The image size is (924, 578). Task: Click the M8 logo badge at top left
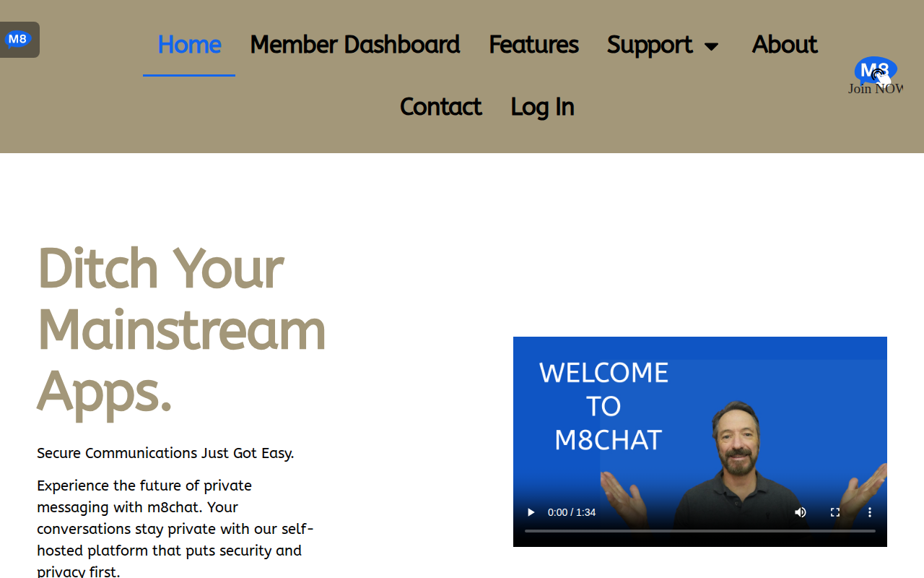(19, 40)
